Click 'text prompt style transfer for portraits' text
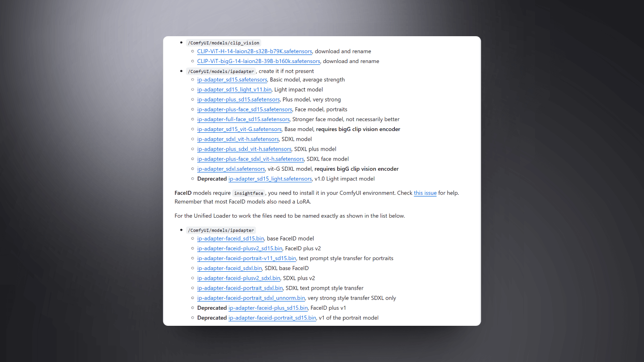644x362 pixels. click(346, 258)
